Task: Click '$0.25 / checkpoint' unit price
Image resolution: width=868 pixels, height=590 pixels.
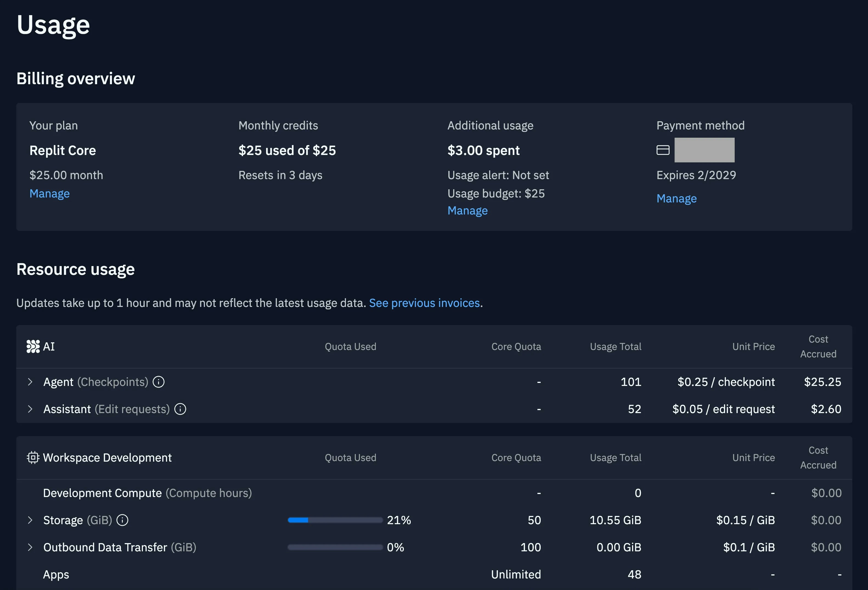Action: pyautogui.click(x=726, y=382)
